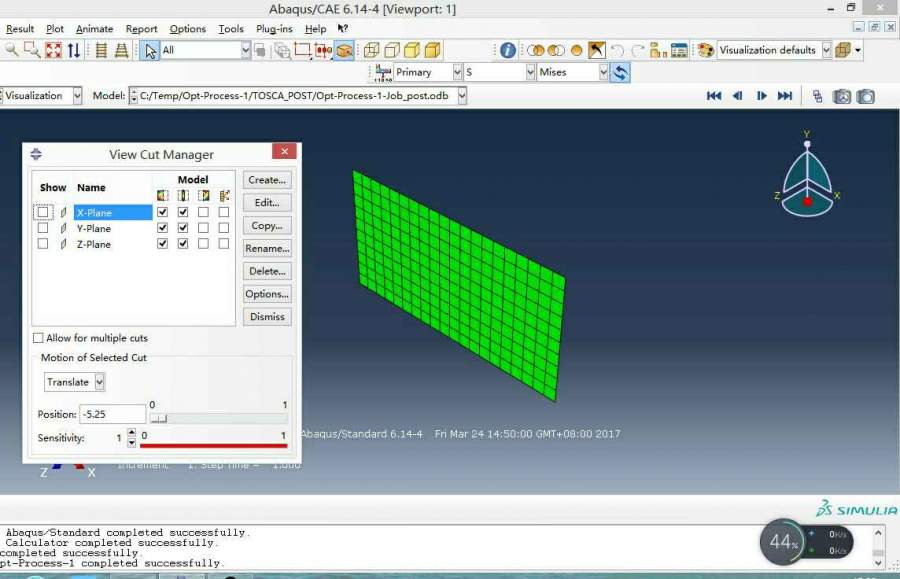Open the Visualization module dropdown
Viewport: 900px width, 579px height.
pos(77,96)
